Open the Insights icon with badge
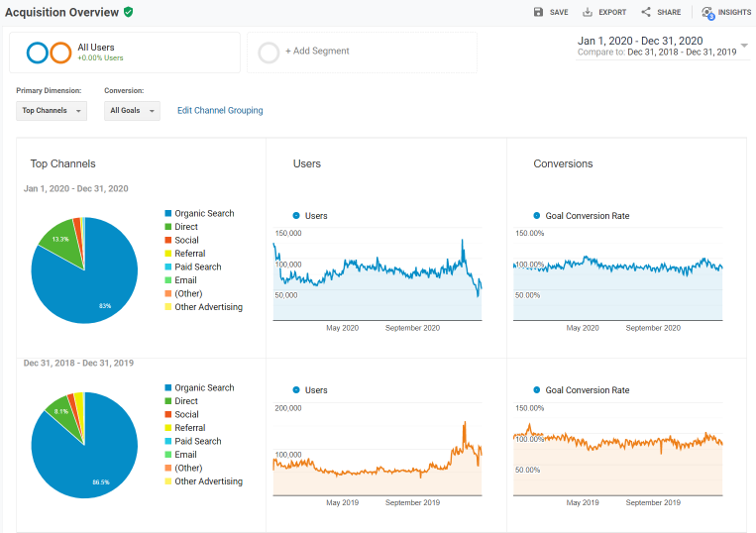 (707, 13)
